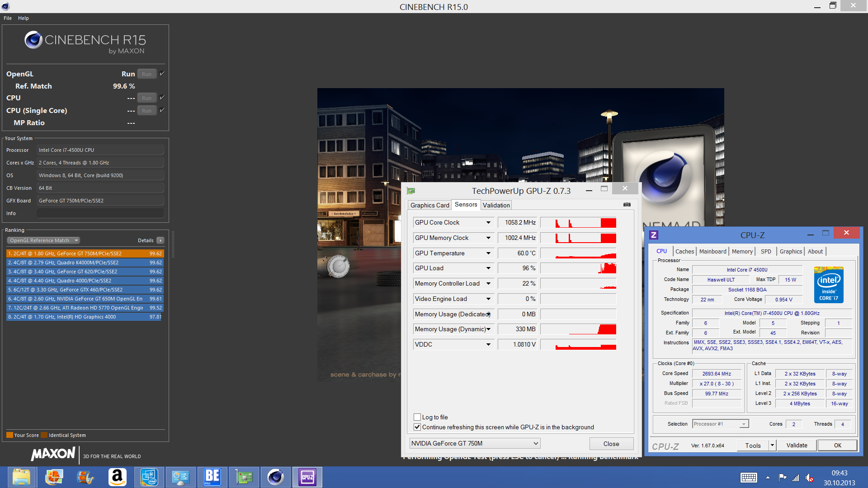Open the Memory Controller Load dropdown

tap(488, 283)
